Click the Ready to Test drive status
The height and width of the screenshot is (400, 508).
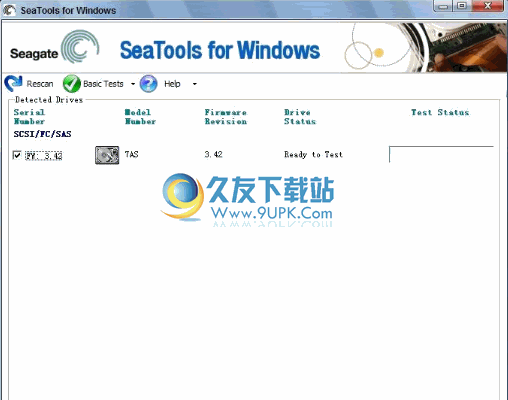(x=313, y=154)
